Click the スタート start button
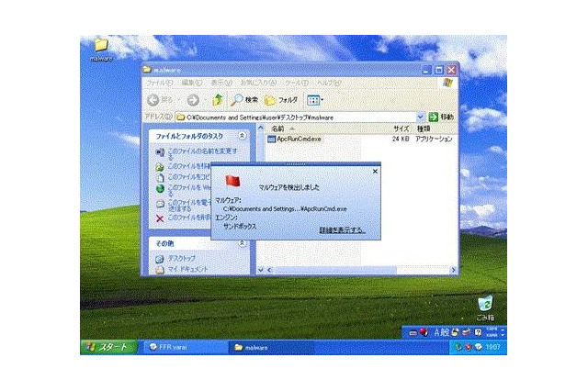The image size is (588, 391). coord(108,347)
